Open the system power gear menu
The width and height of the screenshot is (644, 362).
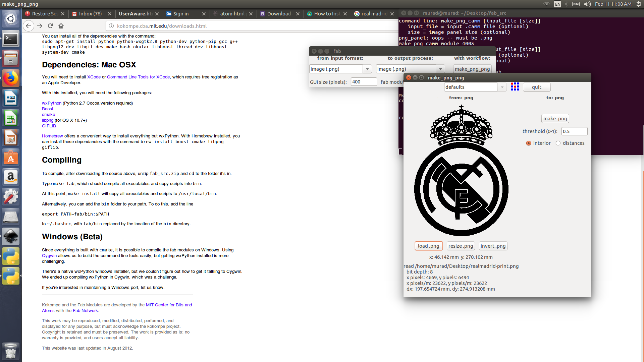(x=638, y=4)
